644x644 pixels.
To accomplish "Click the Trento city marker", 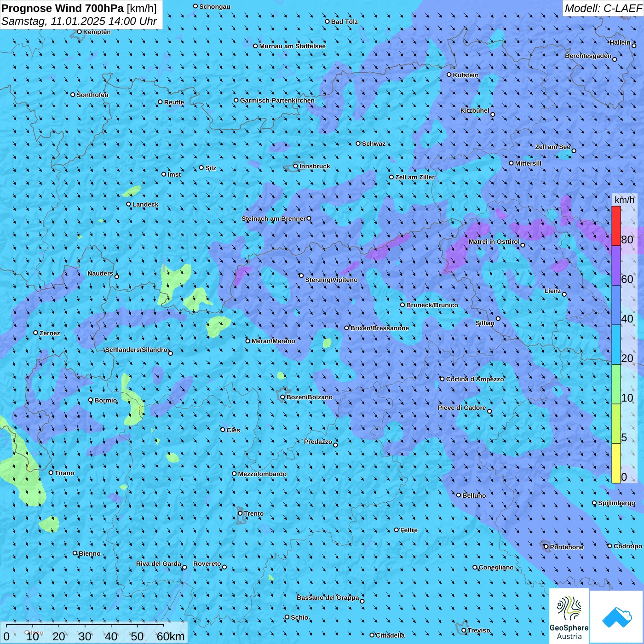I will point(240,513).
